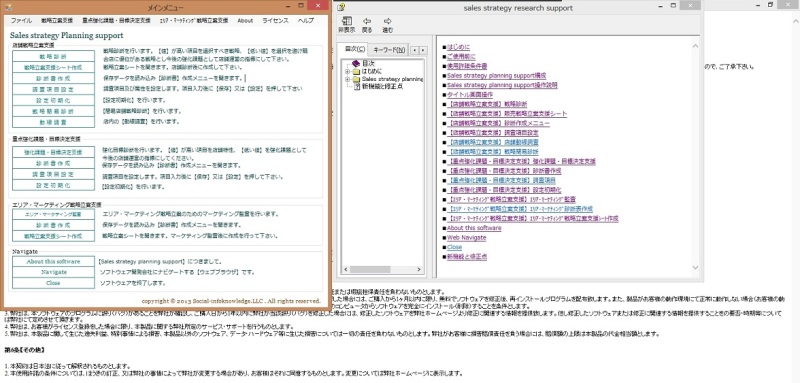Click the 非表示 (hide) icon in help toolbar
Screen dimensions: 800x383
pos(346,21)
